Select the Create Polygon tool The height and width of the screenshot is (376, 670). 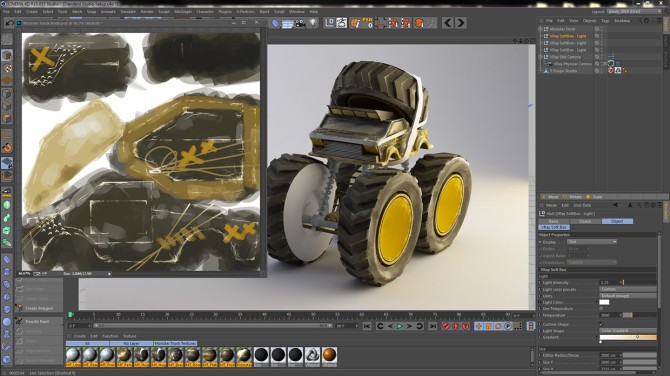[x=39, y=308]
